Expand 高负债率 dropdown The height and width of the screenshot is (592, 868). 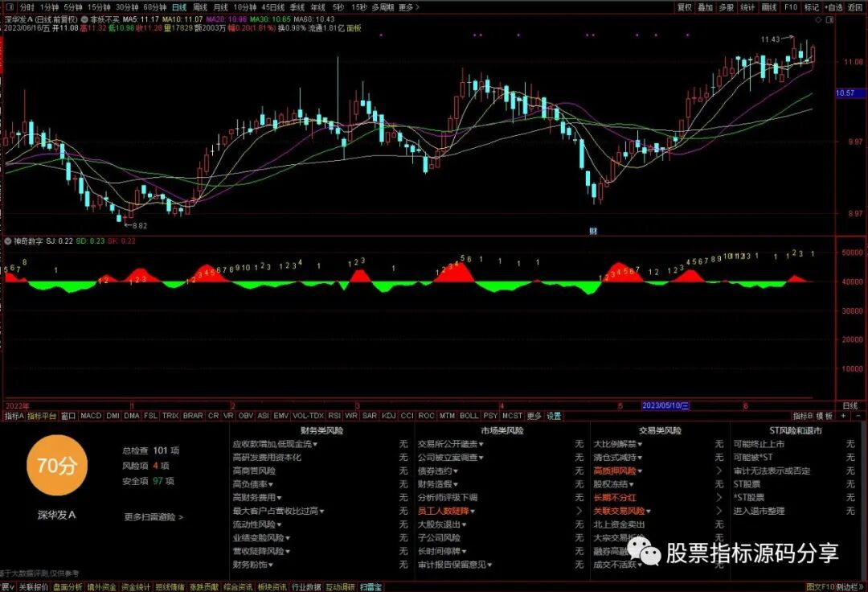(271, 484)
